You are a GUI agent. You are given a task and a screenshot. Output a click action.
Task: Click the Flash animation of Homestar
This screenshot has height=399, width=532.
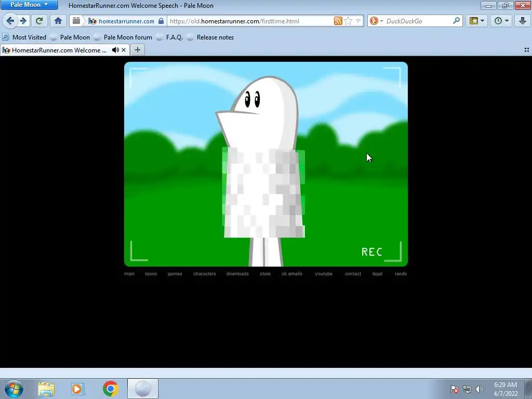[265, 164]
